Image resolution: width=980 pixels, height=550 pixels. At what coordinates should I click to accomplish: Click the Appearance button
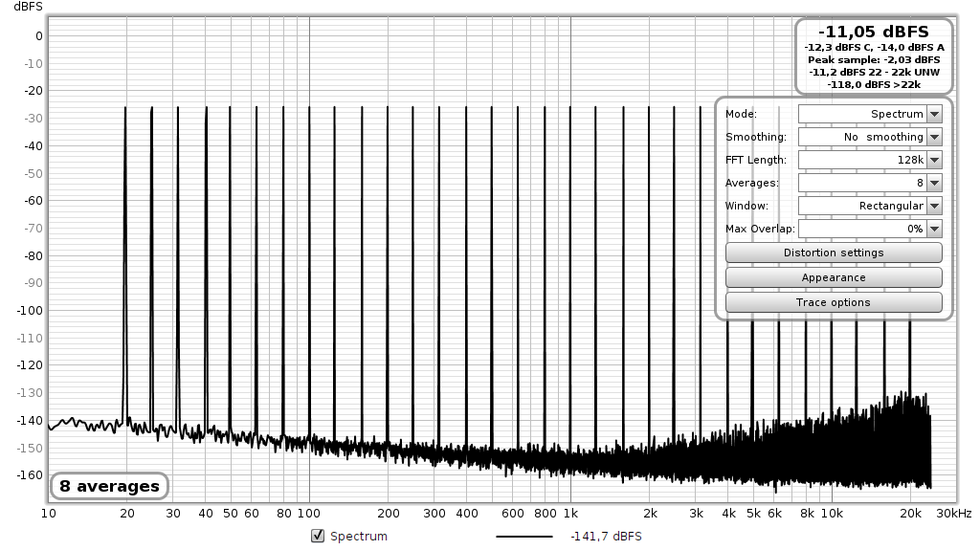(x=834, y=277)
